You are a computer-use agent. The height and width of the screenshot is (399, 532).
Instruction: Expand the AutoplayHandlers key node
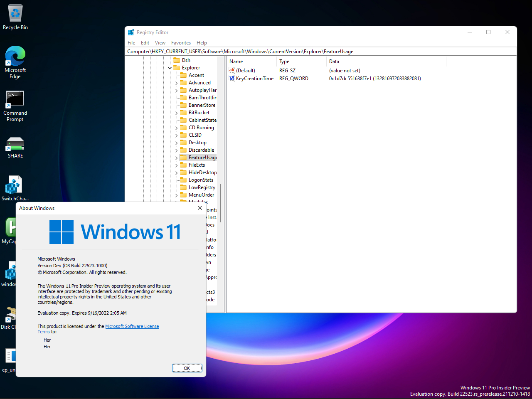[176, 91]
